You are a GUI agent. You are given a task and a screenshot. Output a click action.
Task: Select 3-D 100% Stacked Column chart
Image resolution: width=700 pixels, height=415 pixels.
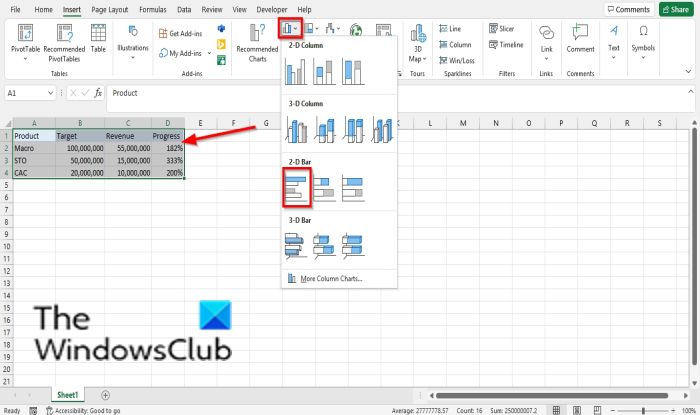(x=353, y=129)
